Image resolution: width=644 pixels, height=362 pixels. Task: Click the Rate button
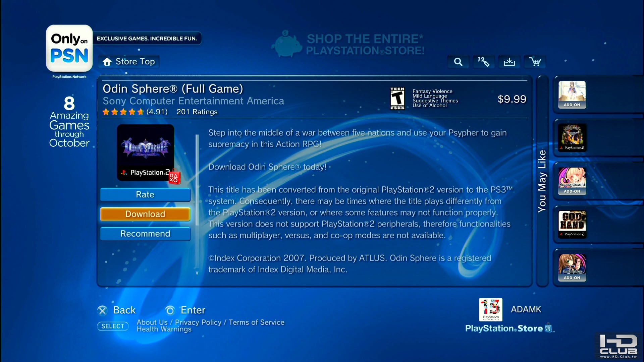(x=145, y=195)
